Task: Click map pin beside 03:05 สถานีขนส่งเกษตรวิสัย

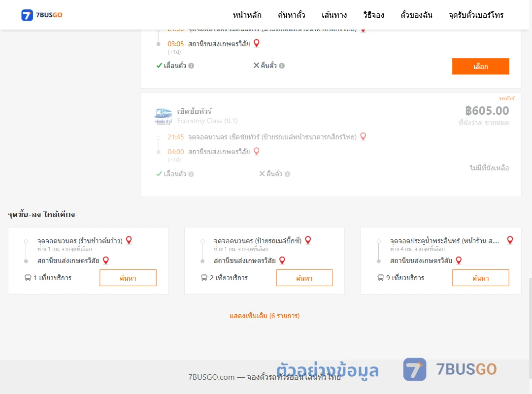Action: click(x=257, y=43)
